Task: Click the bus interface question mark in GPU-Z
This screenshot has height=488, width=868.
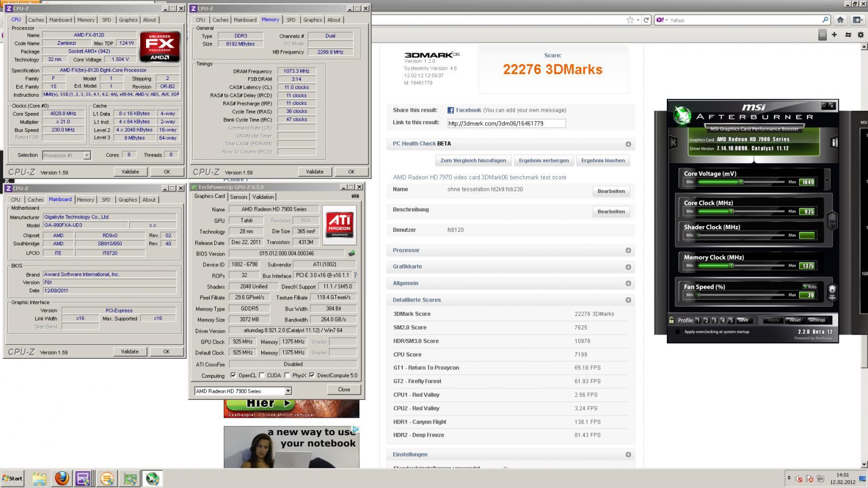Action: pyautogui.click(x=355, y=276)
